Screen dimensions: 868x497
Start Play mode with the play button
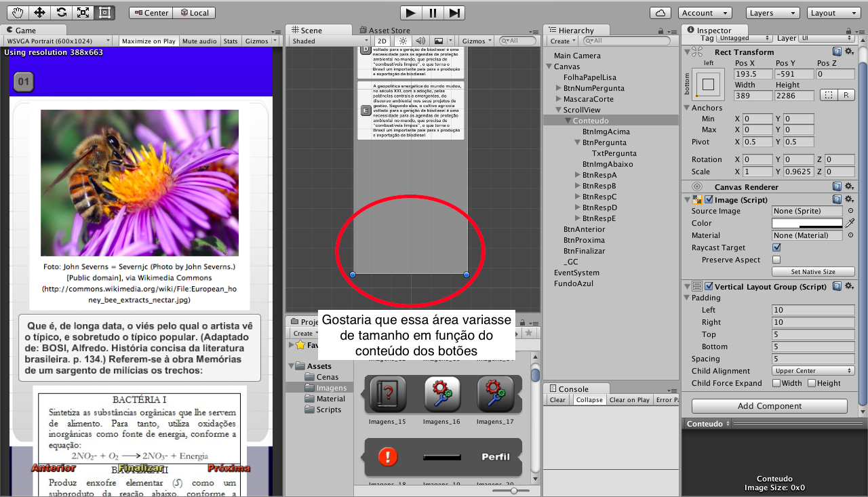[x=410, y=12]
